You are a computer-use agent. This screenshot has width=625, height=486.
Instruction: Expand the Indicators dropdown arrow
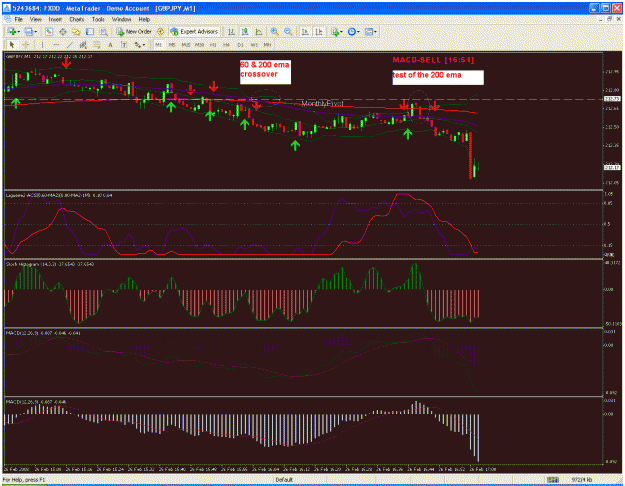pyautogui.click(x=341, y=32)
